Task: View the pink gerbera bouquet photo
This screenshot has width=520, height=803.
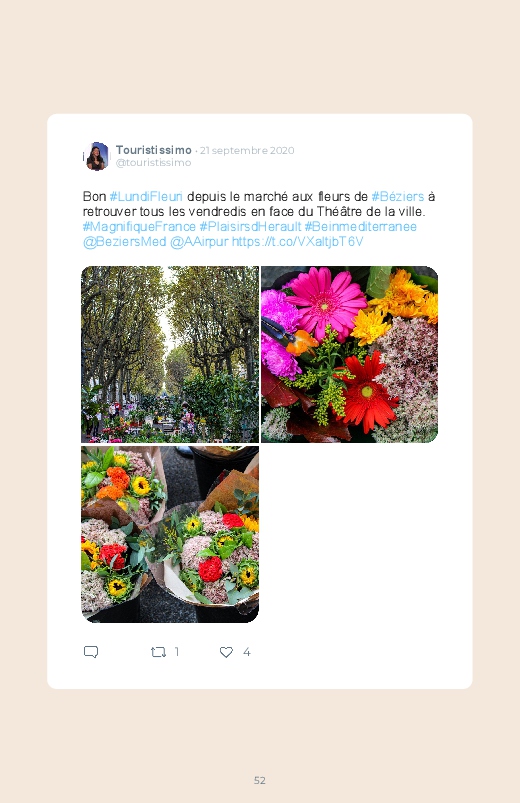Action: 349,354
